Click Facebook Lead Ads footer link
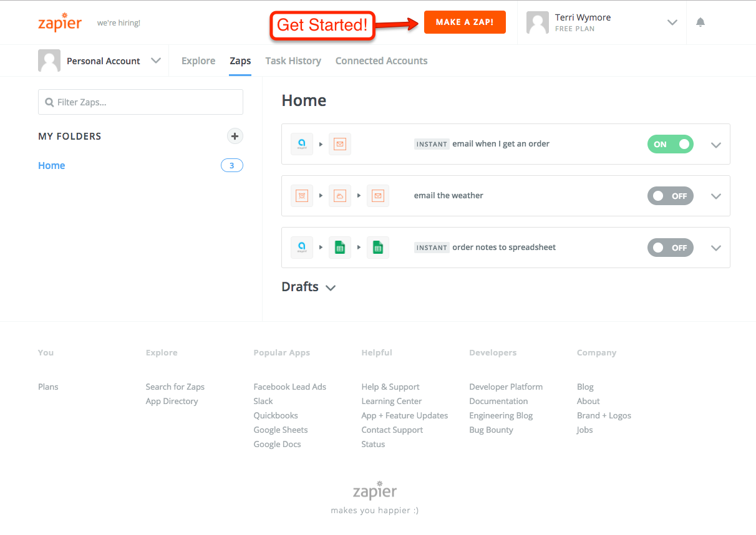756x535 pixels. (290, 387)
